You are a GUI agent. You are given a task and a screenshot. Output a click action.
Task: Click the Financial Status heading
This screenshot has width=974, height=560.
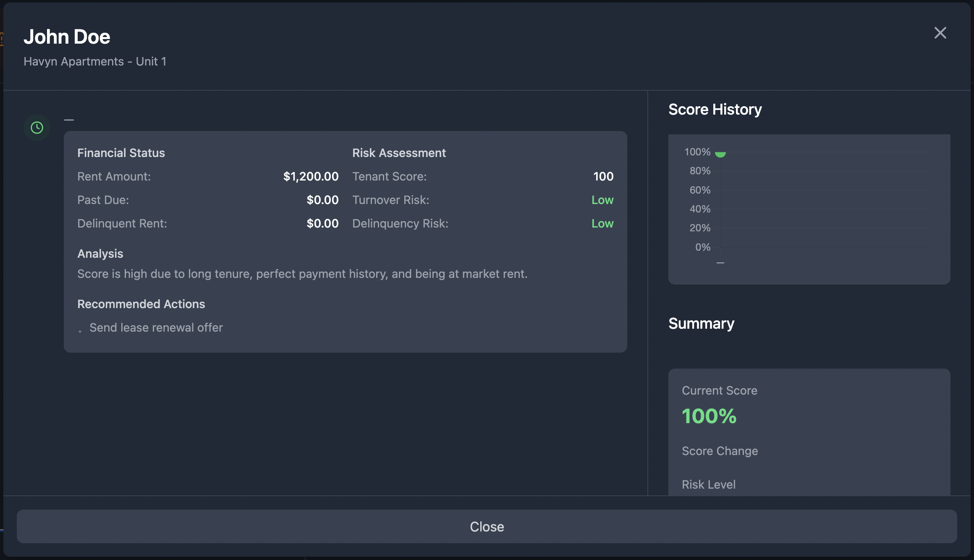pyautogui.click(x=121, y=153)
